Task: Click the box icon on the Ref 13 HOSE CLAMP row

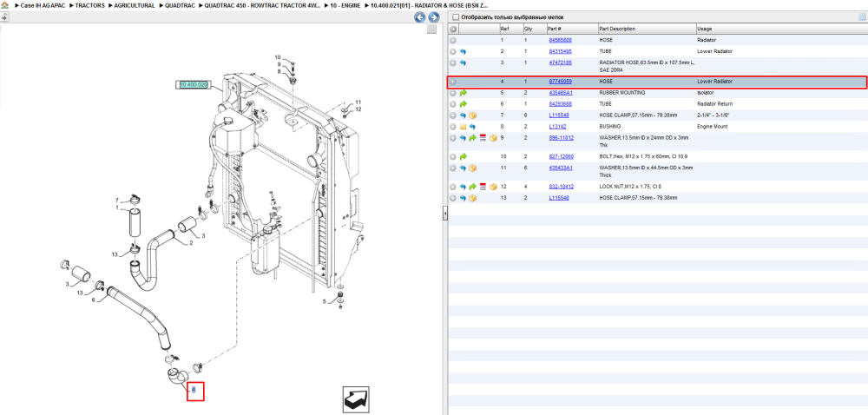Action: click(473, 198)
